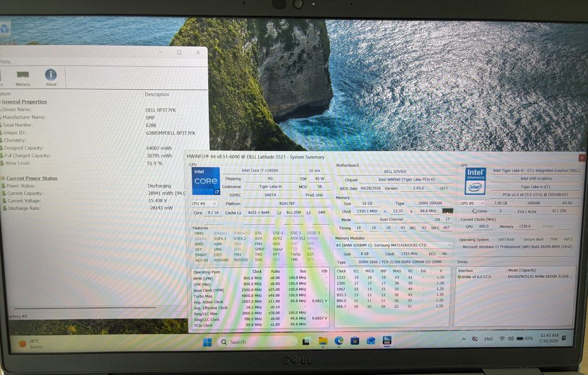The height and width of the screenshot is (375, 588).
Task: Click the BIOS date 04/28/2026 field
Action: 370,188
